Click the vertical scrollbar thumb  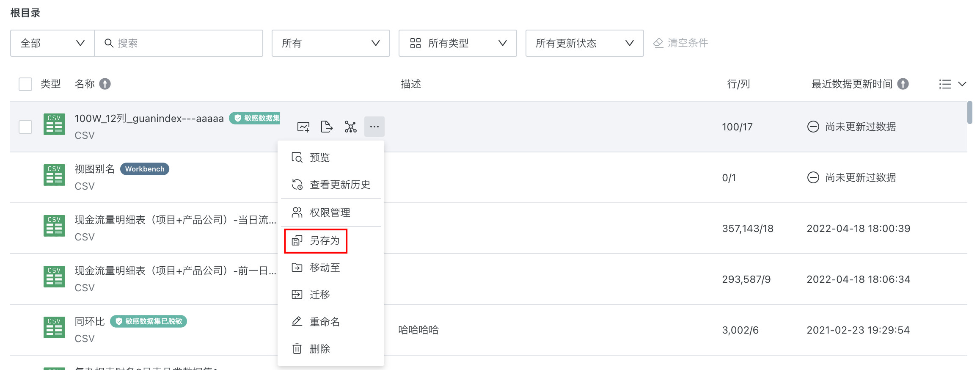tap(969, 112)
